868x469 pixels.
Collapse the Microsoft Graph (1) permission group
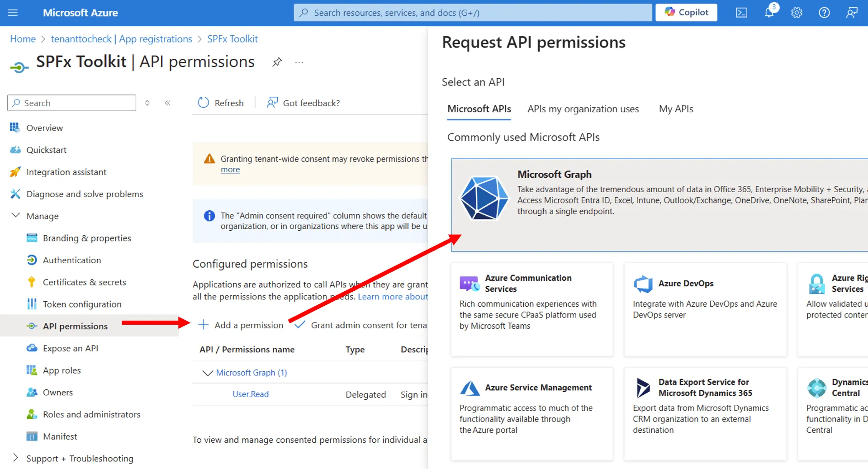(207, 373)
